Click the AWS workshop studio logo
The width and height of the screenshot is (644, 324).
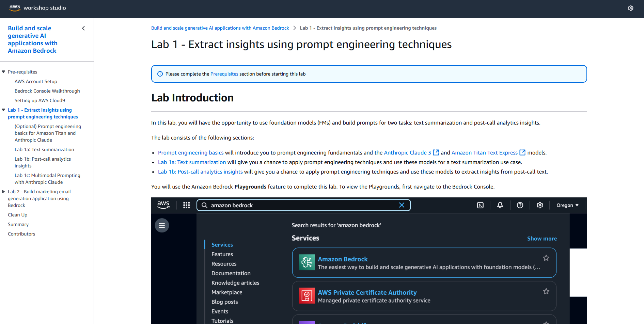tap(37, 8)
